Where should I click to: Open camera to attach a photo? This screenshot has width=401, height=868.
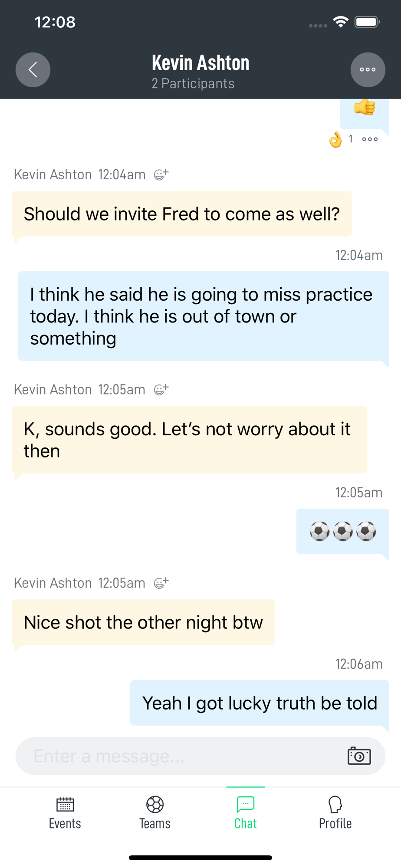[359, 756]
